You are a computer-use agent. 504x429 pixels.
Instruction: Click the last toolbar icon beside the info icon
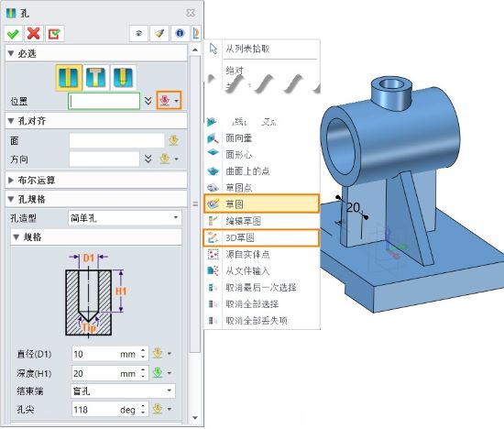click(x=196, y=33)
